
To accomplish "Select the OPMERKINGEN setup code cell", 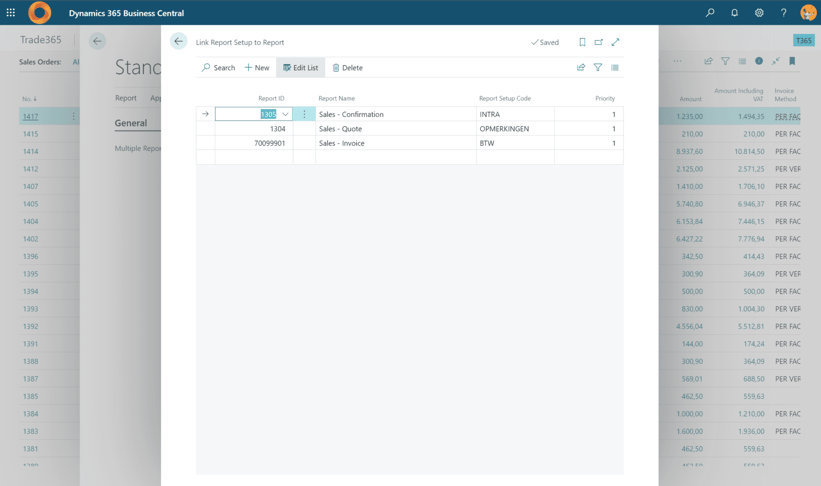I will click(x=515, y=129).
